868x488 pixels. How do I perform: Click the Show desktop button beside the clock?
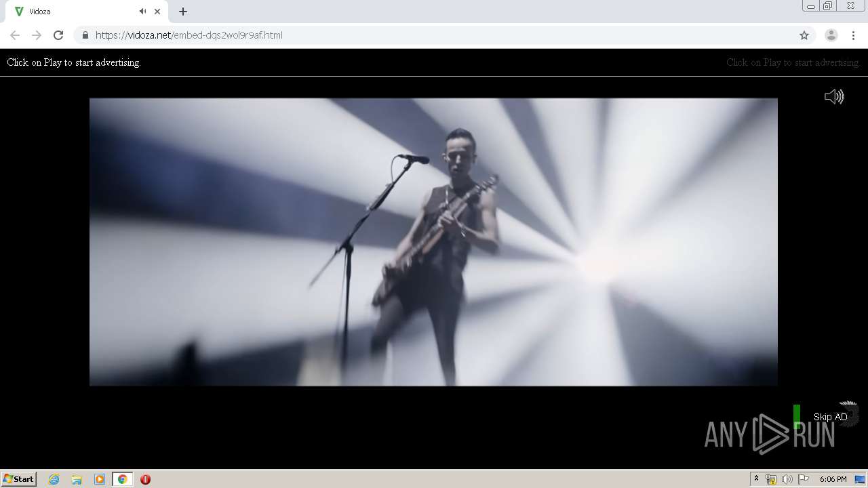861,479
